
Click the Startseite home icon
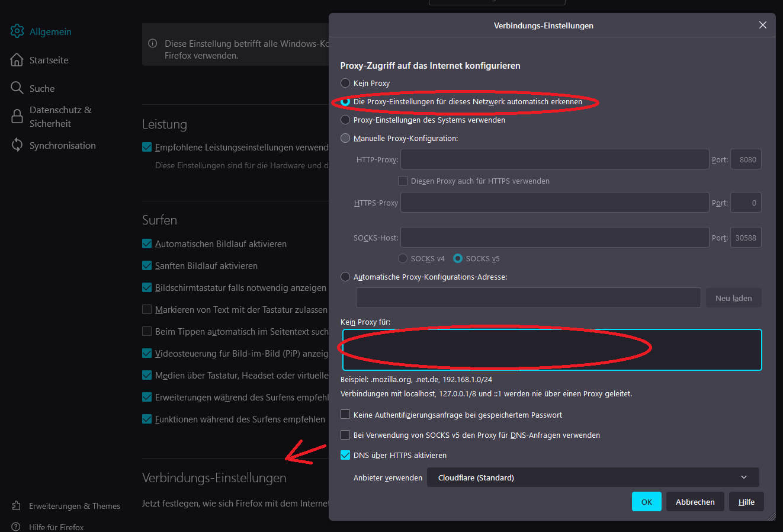(17, 60)
